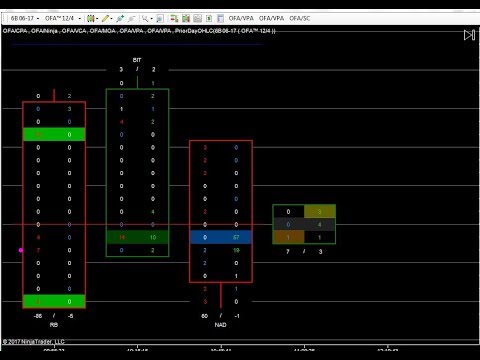Click the "57" value in blue row
Screen dimensions: 480x360
(x=236, y=237)
